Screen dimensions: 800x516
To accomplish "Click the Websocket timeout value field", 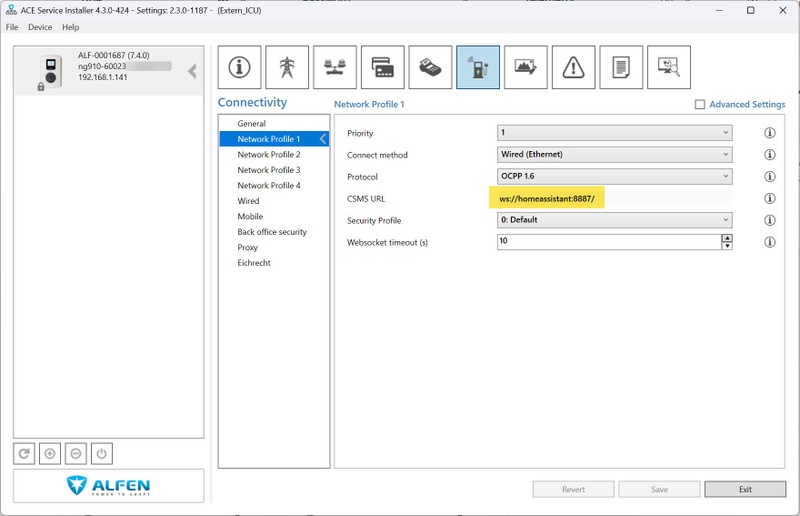I will click(609, 242).
